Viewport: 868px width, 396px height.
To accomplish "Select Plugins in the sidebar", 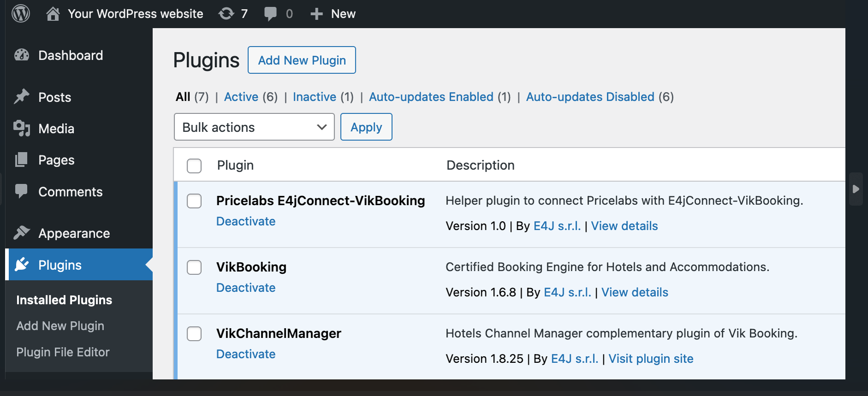I will 60,265.
